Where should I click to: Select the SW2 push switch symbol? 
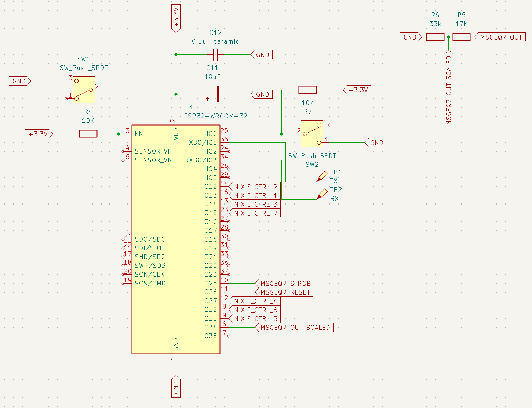(x=312, y=134)
